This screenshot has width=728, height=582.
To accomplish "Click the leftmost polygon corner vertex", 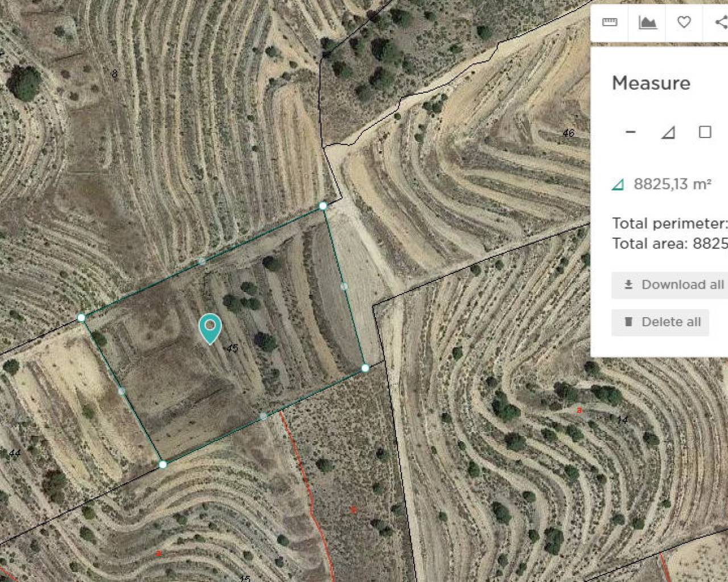I will point(81,317).
